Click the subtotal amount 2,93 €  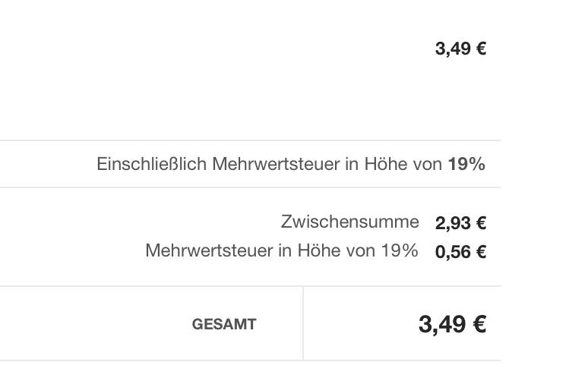pyautogui.click(x=460, y=223)
